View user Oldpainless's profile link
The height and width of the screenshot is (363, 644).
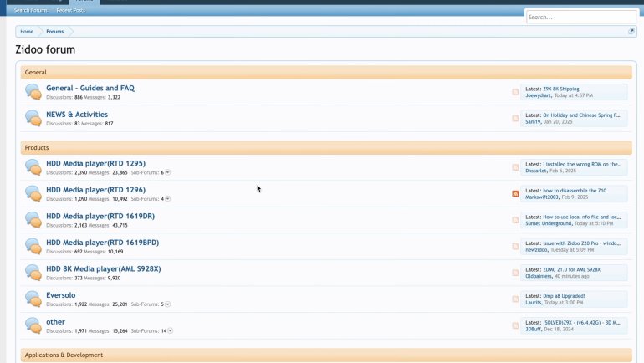pos(539,276)
